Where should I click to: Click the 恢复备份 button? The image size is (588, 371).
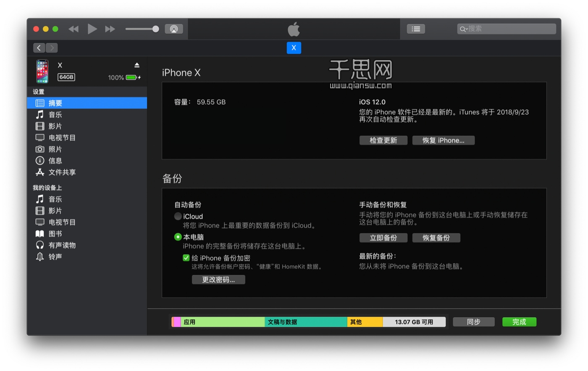436,238
